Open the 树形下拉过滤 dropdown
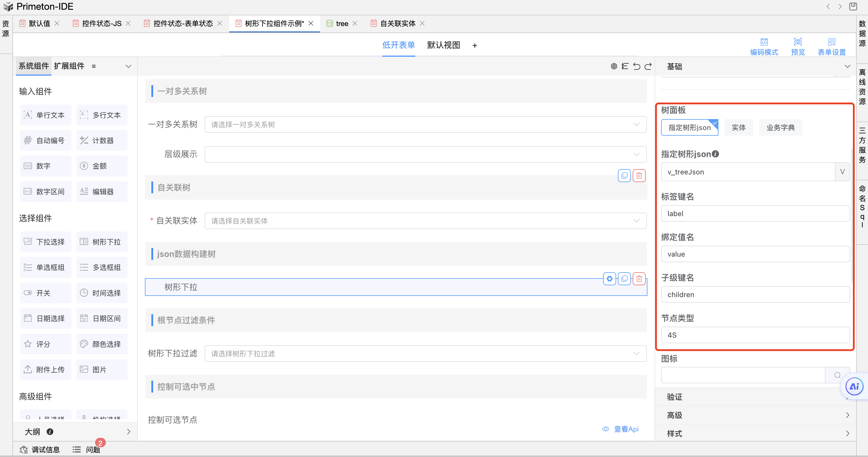The image size is (868, 457). pos(425,354)
